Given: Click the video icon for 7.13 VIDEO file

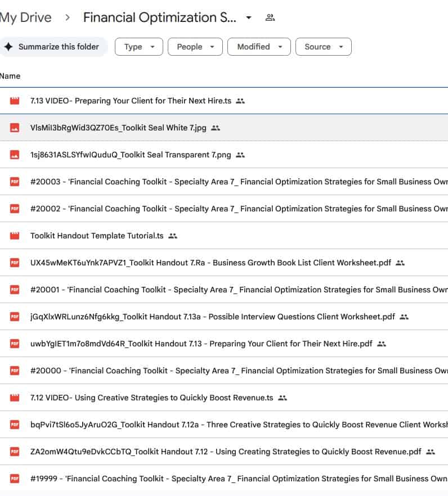Looking at the screenshot, I should 15,101.
